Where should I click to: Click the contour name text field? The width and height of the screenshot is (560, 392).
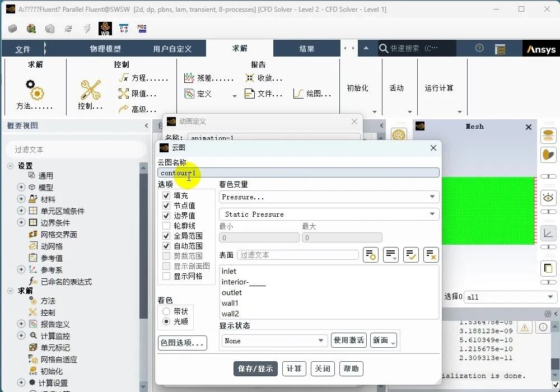(298, 173)
